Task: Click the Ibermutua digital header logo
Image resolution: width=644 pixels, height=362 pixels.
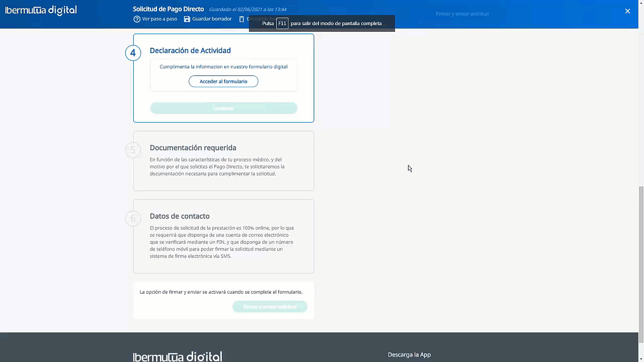Action: tap(41, 11)
